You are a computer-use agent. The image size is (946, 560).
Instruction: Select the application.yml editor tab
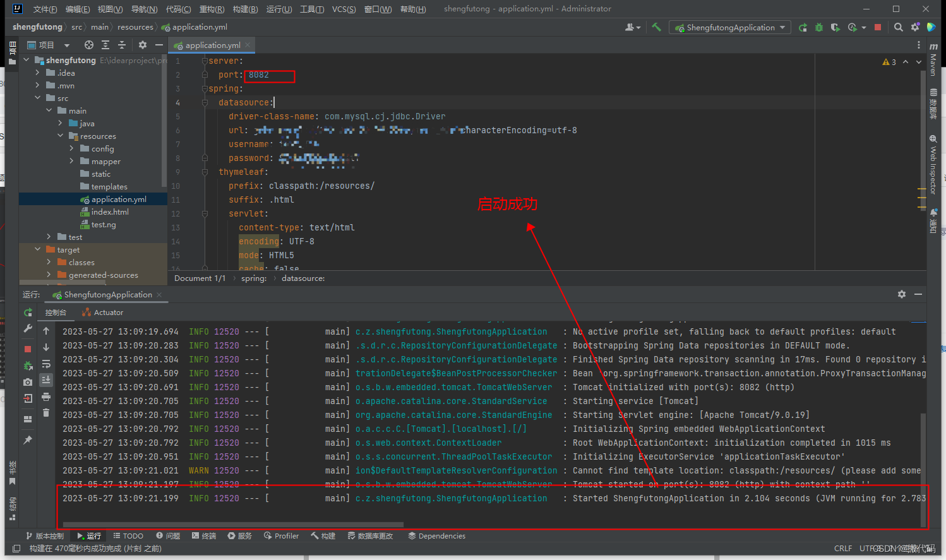pyautogui.click(x=213, y=45)
